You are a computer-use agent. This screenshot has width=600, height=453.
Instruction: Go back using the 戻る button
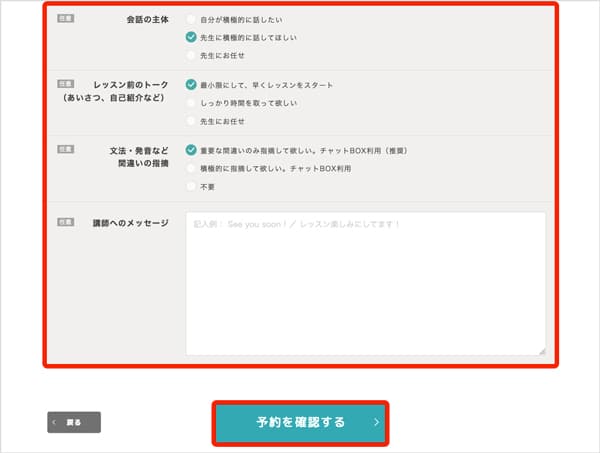(74, 422)
